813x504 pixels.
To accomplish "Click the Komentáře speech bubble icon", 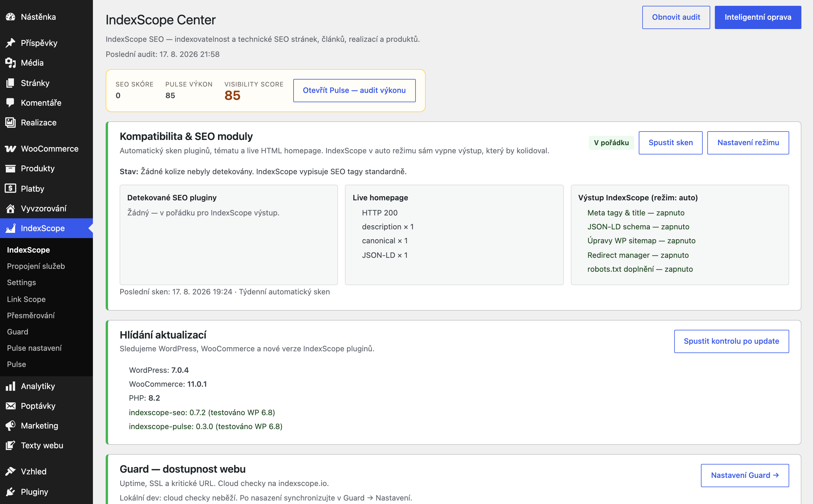I will click(10, 103).
